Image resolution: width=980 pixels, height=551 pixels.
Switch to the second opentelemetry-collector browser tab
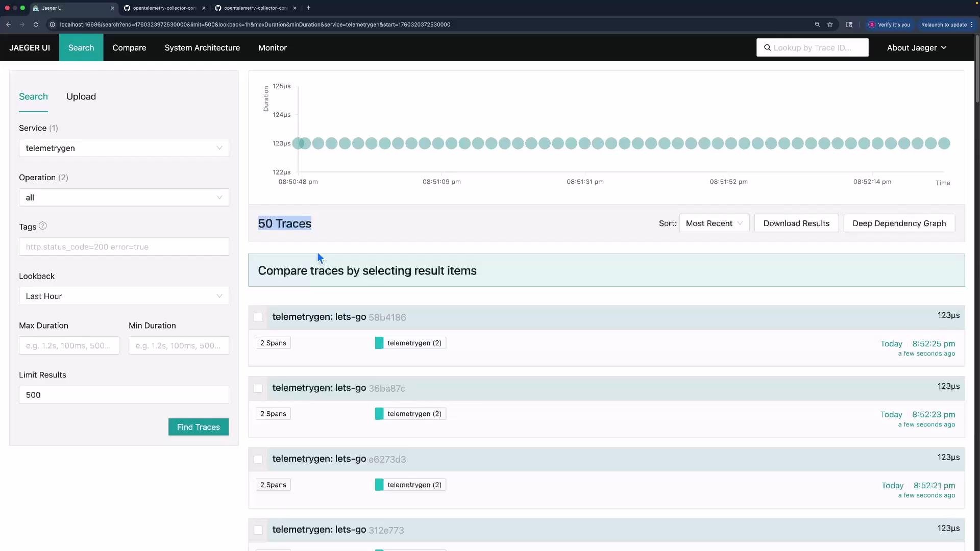(x=255, y=8)
